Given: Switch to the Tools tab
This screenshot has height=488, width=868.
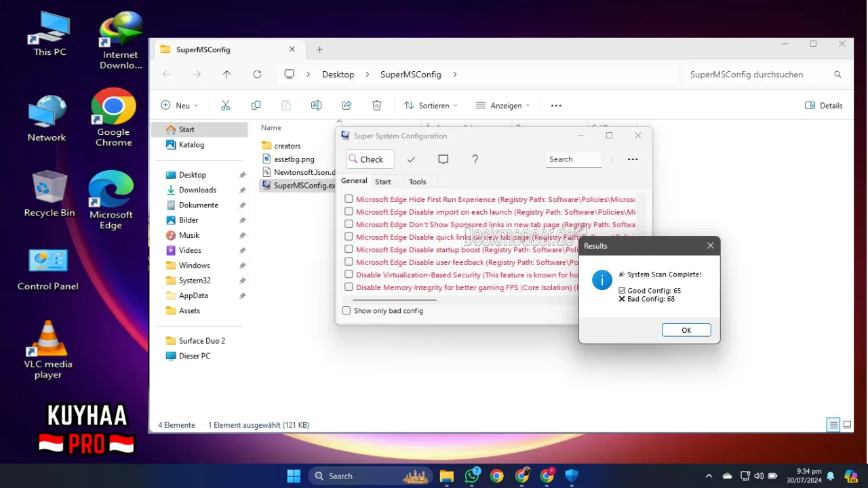Looking at the screenshot, I should [418, 182].
